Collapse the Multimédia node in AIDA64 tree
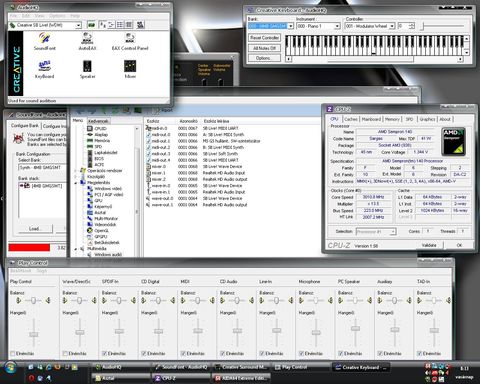This screenshot has height=384, width=480. coord(76,249)
